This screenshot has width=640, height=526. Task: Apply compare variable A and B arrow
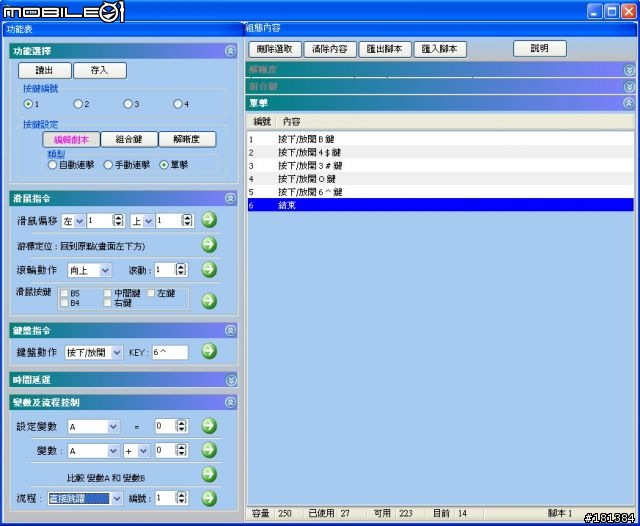point(209,474)
